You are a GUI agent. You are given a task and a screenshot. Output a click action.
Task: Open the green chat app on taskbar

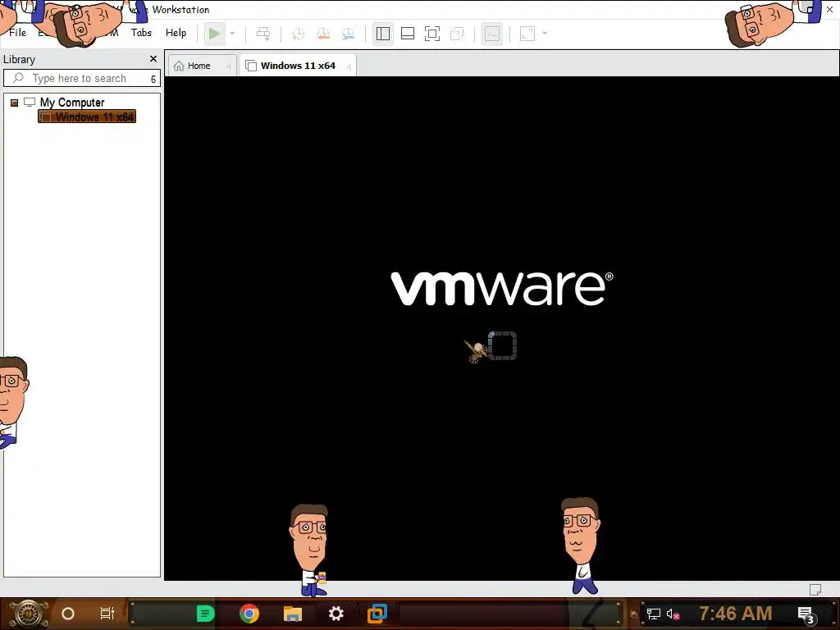206,614
